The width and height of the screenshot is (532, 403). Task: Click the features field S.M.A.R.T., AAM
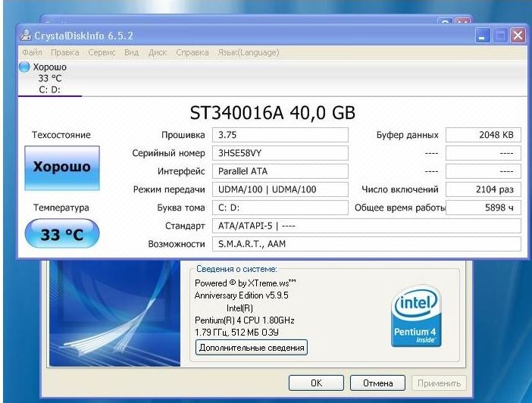(x=367, y=244)
